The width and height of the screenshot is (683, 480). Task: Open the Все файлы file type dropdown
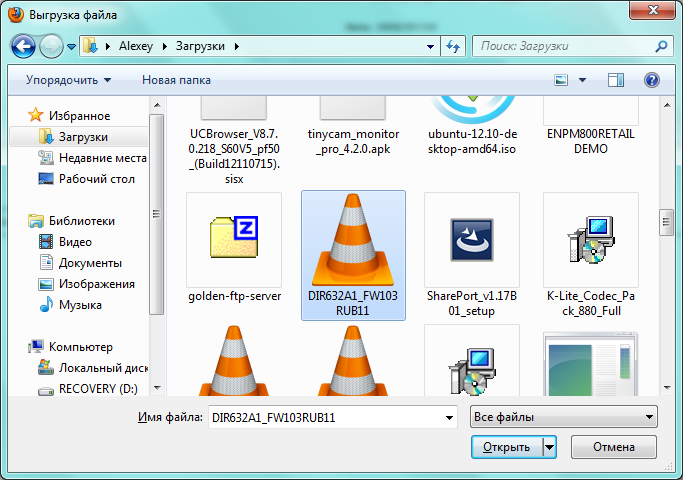[x=562, y=417]
